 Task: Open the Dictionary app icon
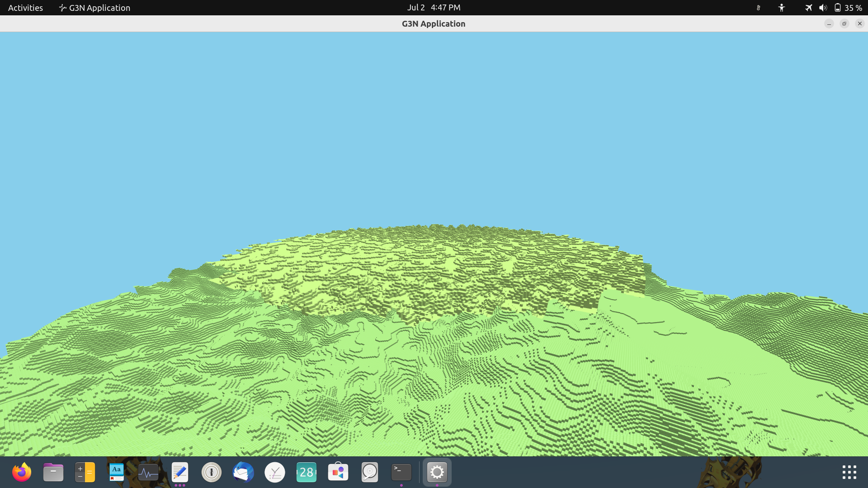click(117, 473)
